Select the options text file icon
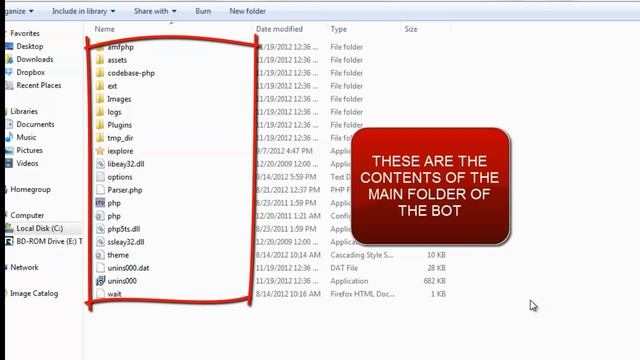Image resolution: width=640 pixels, height=360 pixels. pos(100,177)
